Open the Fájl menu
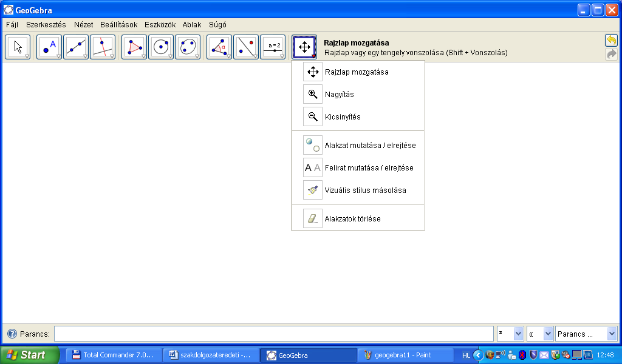 click(x=12, y=24)
